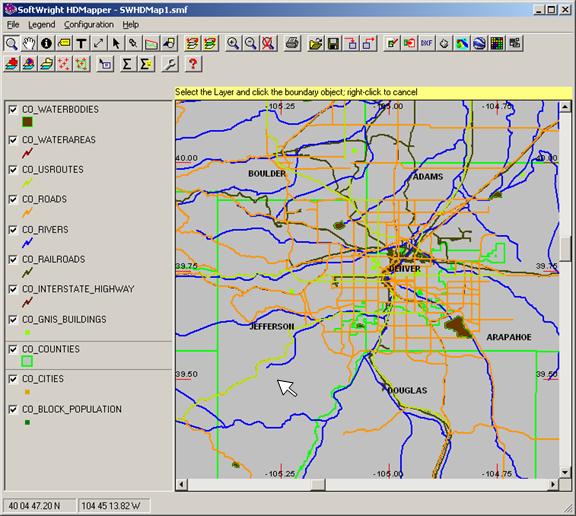
Task: Click the green check mark box icon
Action: (392, 43)
